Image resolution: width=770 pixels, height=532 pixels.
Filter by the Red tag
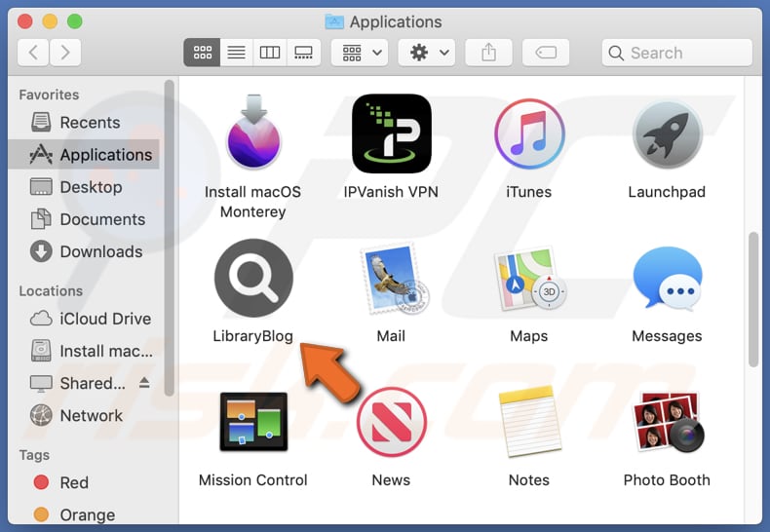(x=84, y=482)
